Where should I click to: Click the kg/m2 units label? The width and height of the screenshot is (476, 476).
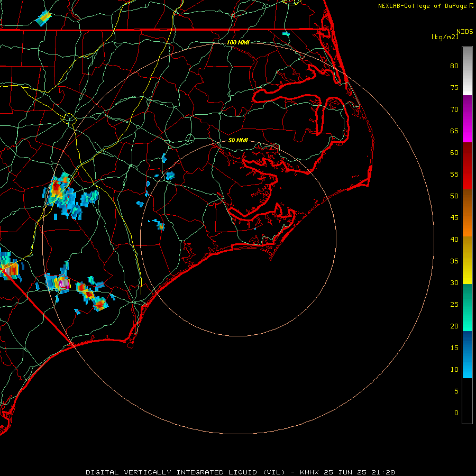click(x=445, y=37)
